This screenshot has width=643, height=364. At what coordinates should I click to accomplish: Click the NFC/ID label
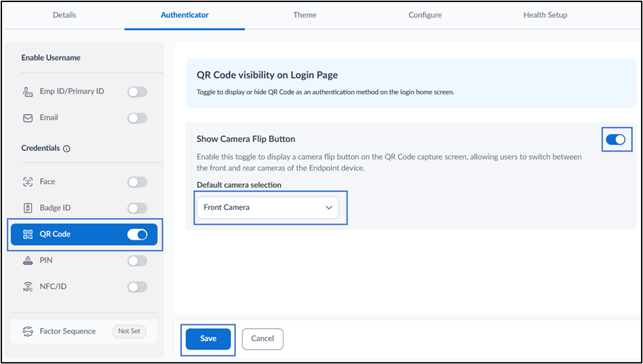click(53, 287)
